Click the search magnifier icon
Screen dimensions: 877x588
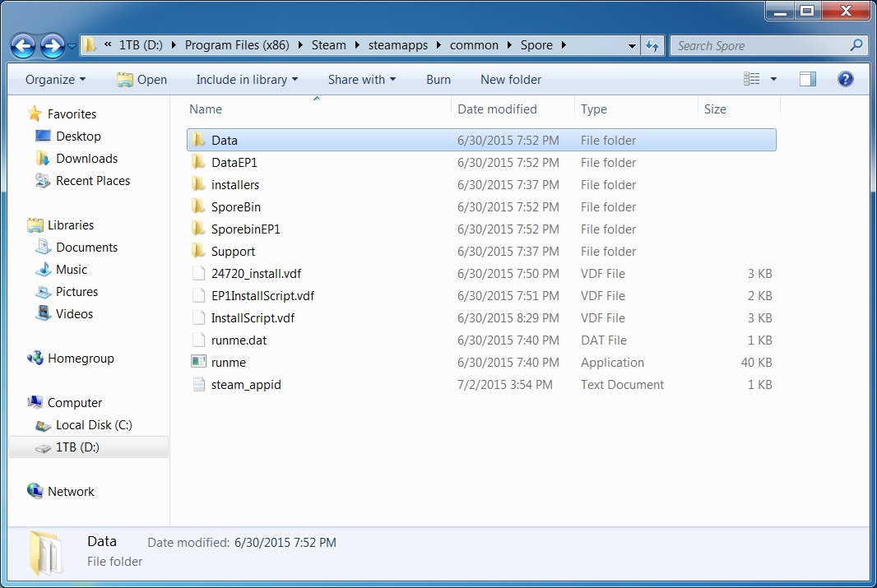856,45
